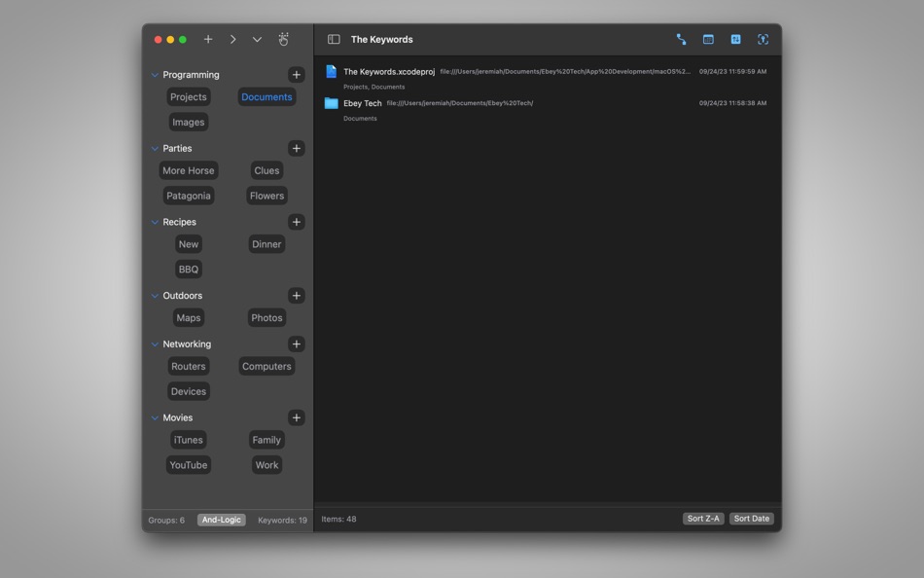Collapse the Programming group

(155, 75)
